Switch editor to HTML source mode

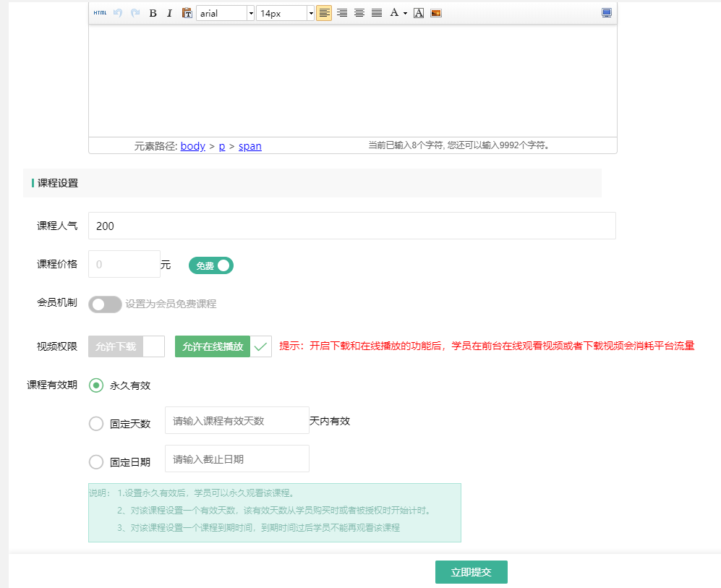pos(100,13)
